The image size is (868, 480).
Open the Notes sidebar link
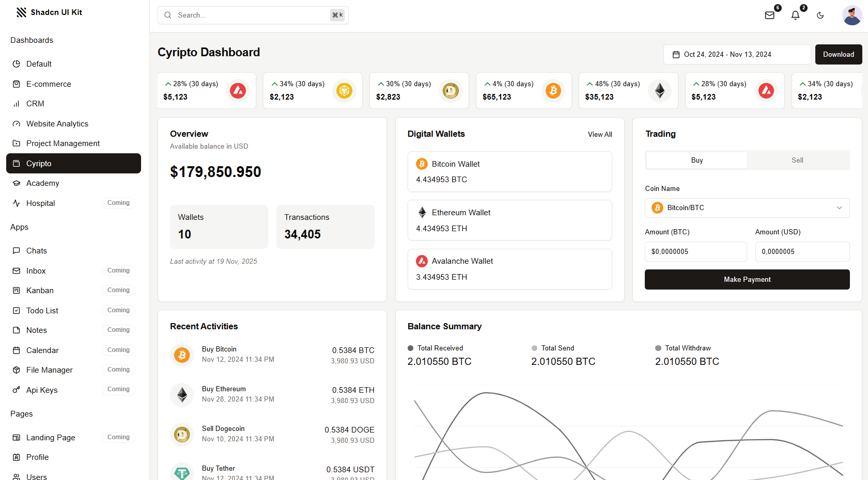(x=73, y=330)
